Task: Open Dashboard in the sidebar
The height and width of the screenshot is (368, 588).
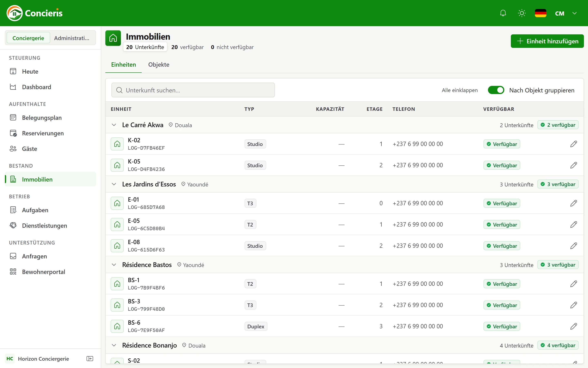Action: coord(50,87)
